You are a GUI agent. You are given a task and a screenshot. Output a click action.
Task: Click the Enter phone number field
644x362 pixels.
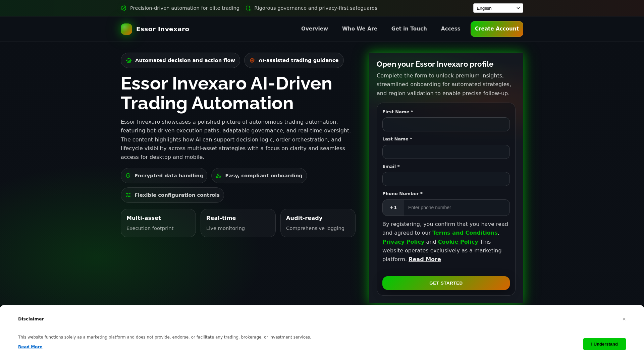pos(457,207)
